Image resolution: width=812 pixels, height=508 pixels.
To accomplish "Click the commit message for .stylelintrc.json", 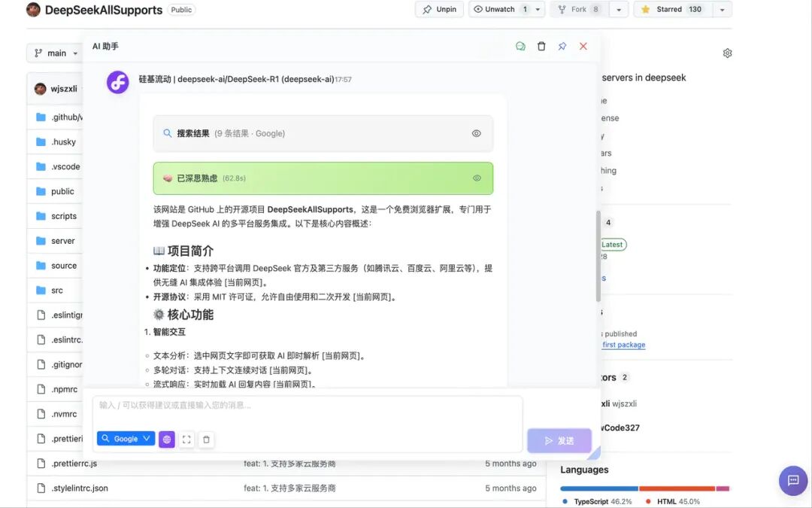I will tap(289, 488).
